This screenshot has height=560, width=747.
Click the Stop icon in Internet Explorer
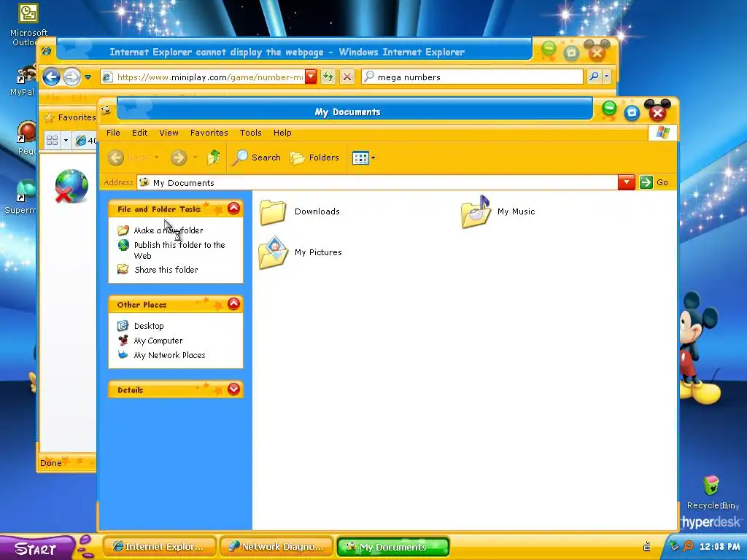click(347, 76)
